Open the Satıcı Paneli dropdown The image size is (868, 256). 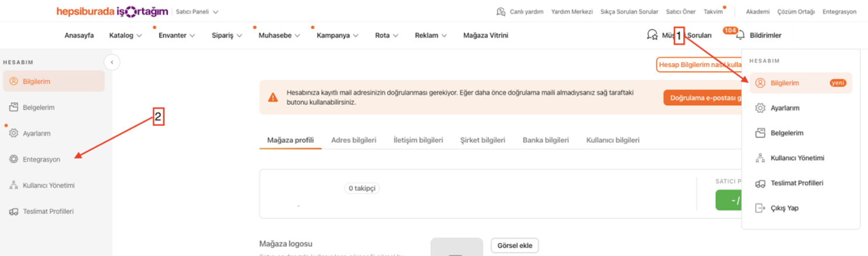(197, 12)
